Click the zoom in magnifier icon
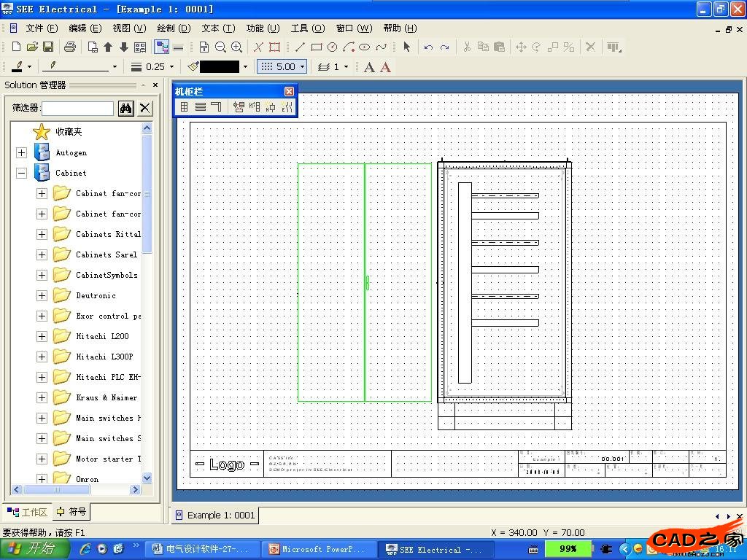Viewport: 747px width, 560px height. (236, 47)
